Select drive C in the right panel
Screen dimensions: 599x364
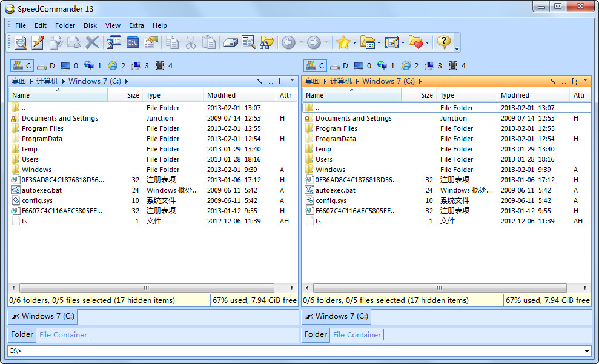(316, 65)
